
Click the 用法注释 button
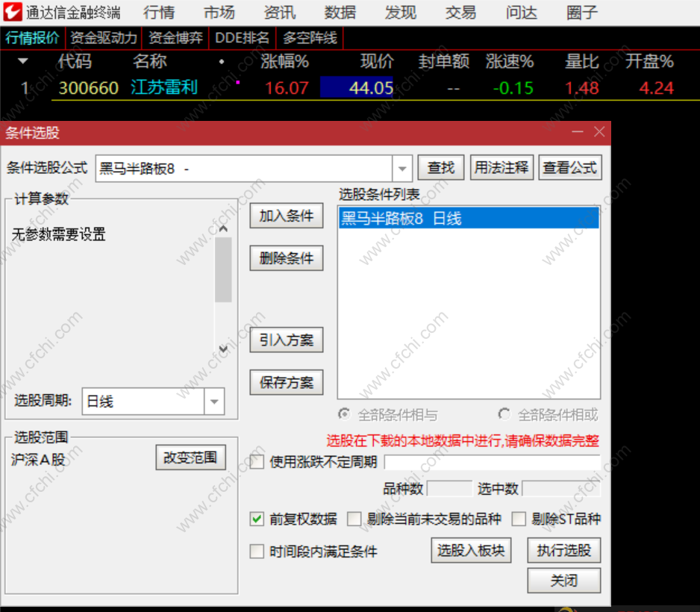501,168
